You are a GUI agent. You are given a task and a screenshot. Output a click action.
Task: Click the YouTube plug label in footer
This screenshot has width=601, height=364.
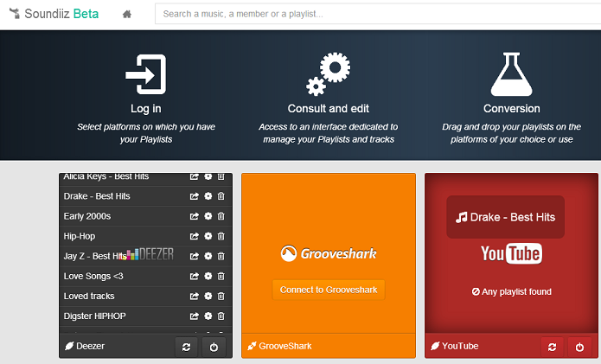click(455, 346)
